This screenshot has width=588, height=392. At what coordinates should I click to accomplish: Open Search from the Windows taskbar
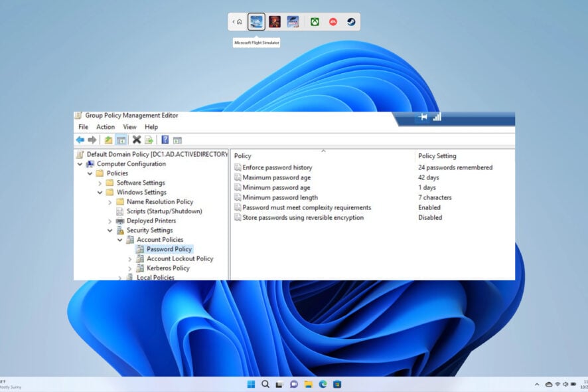click(265, 384)
